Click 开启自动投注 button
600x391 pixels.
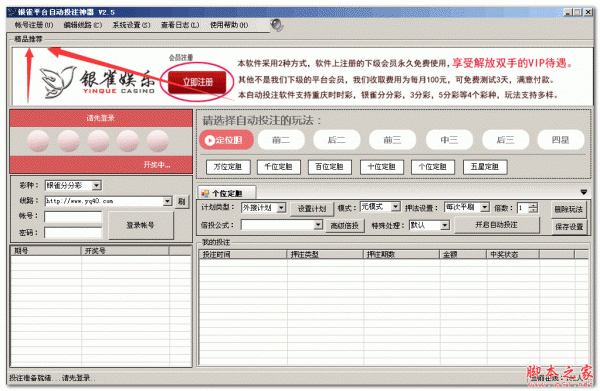click(497, 225)
